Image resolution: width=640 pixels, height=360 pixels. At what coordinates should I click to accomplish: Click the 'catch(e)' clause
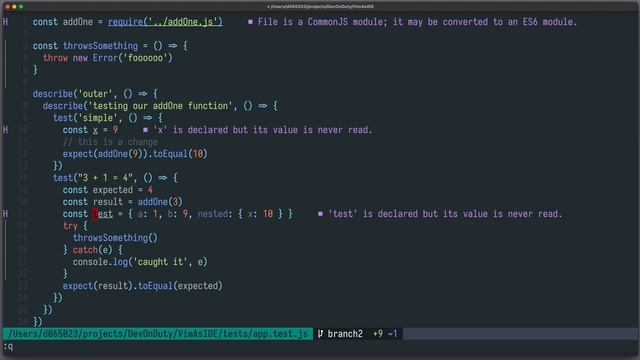point(93,250)
